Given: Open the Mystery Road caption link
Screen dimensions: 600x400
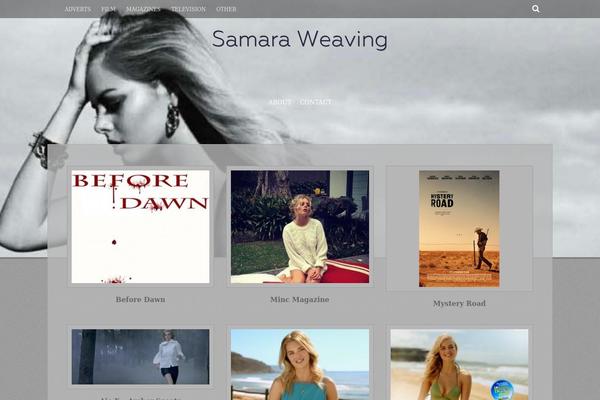Looking at the screenshot, I should [459, 303].
